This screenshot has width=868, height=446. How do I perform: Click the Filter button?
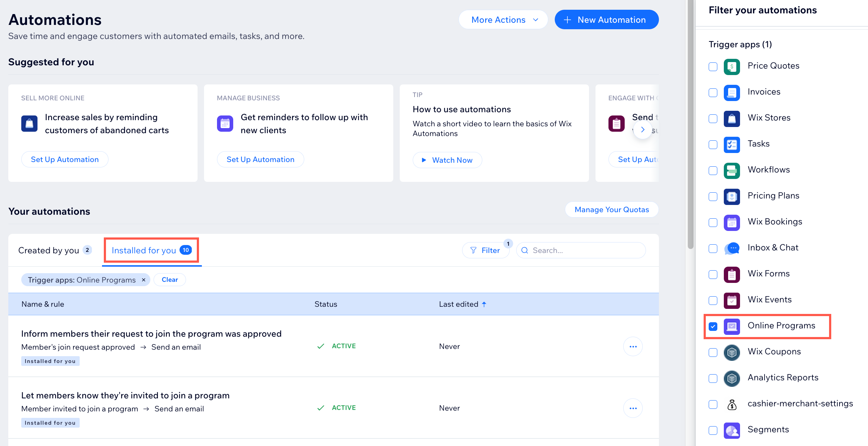486,250
